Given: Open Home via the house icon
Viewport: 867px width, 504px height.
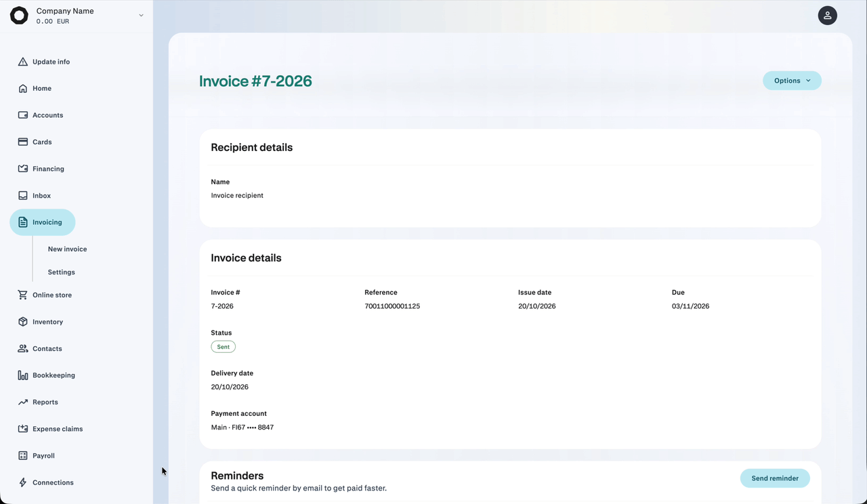Looking at the screenshot, I should pyautogui.click(x=23, y=88).
